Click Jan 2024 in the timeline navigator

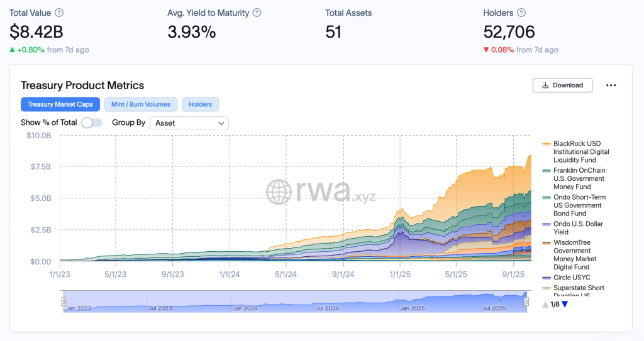point(246,308)
